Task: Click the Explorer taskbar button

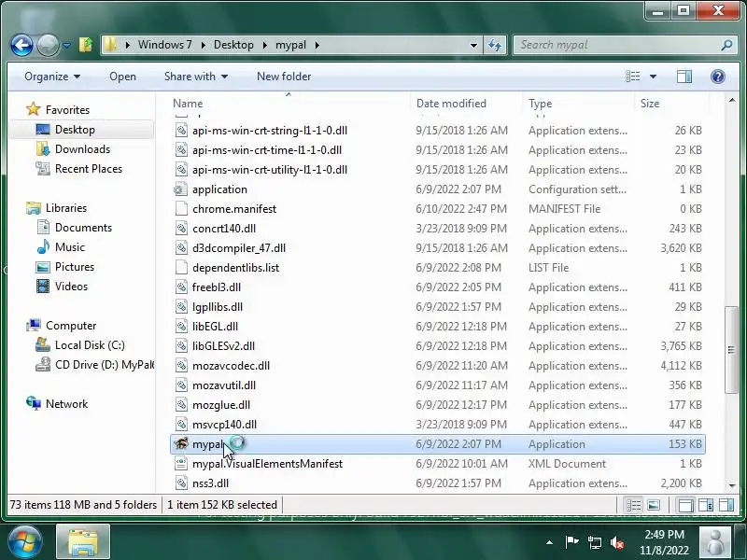Action: click(x=83, y=542)
